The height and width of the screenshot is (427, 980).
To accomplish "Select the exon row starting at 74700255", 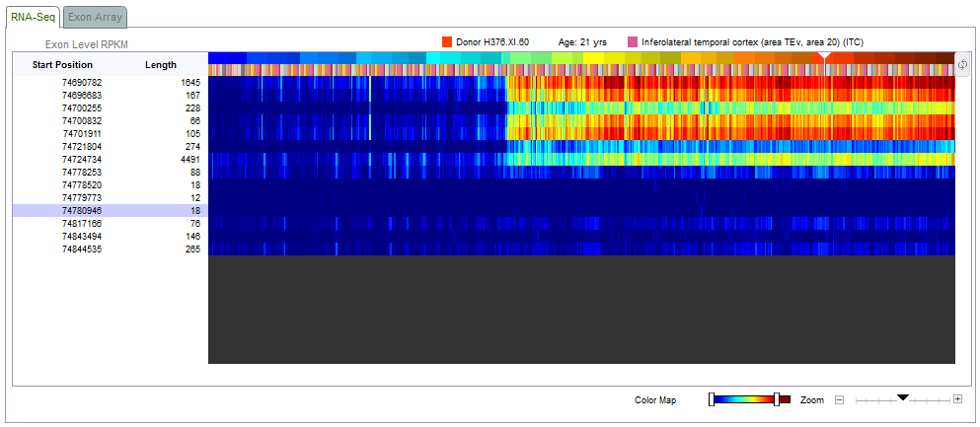I will pos(110,108).
